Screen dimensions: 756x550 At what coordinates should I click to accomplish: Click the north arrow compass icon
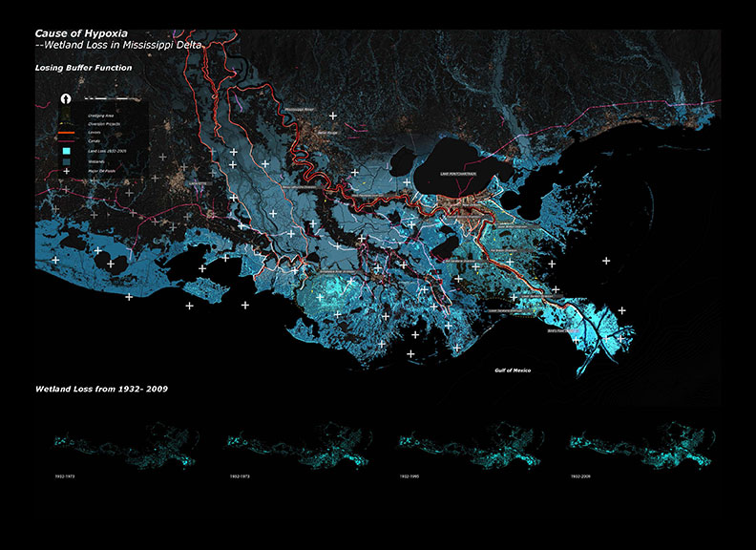[x=66, y=98]
